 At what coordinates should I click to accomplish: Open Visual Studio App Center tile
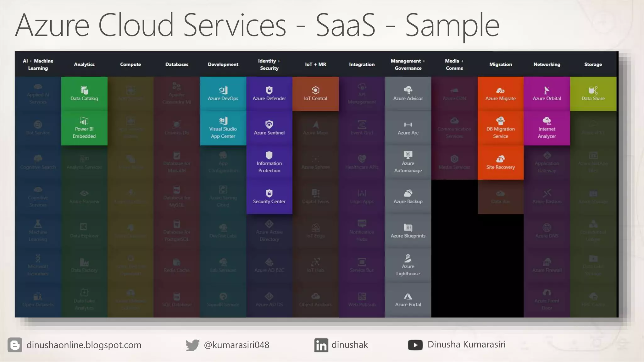223,128
